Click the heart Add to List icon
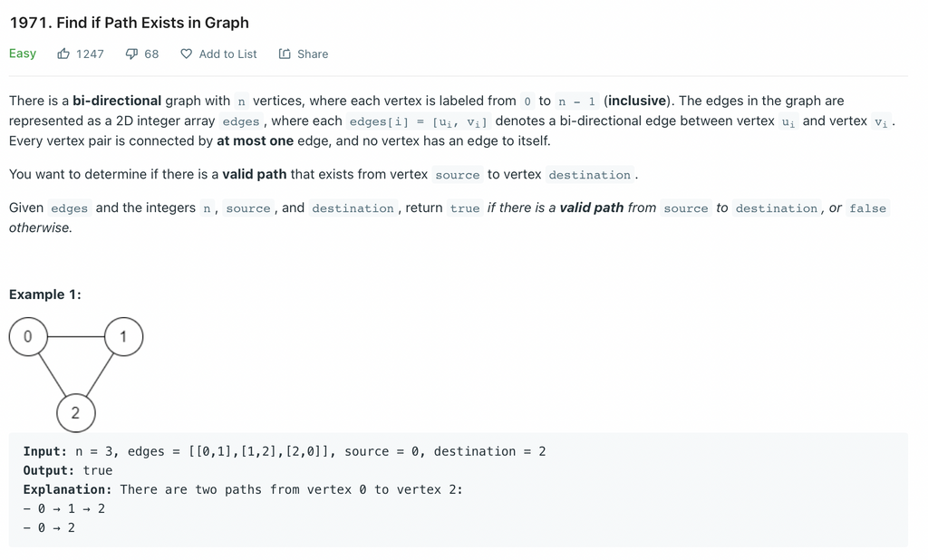Screen dimensions: 928x560 [187, 53]
